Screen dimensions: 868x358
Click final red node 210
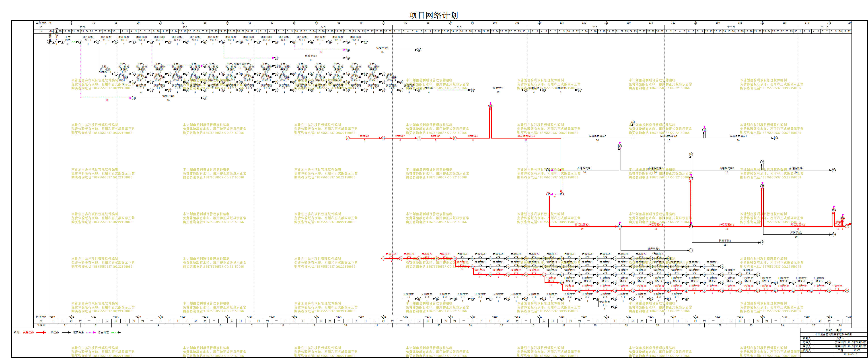(x=847, y=227)
